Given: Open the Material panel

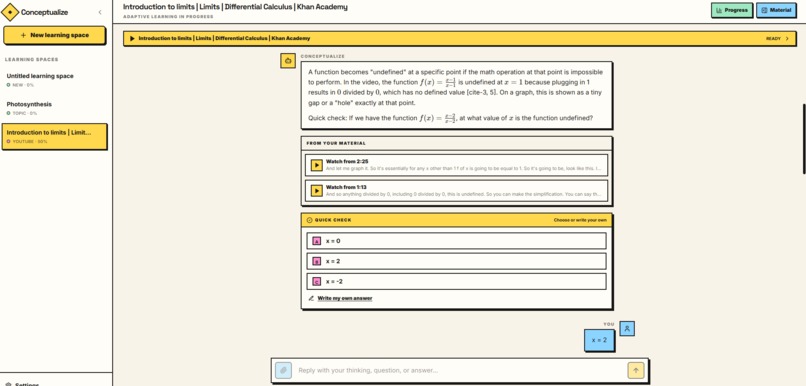Looking at the screenshot, I should pyautogui.click(x=776, y=10).
